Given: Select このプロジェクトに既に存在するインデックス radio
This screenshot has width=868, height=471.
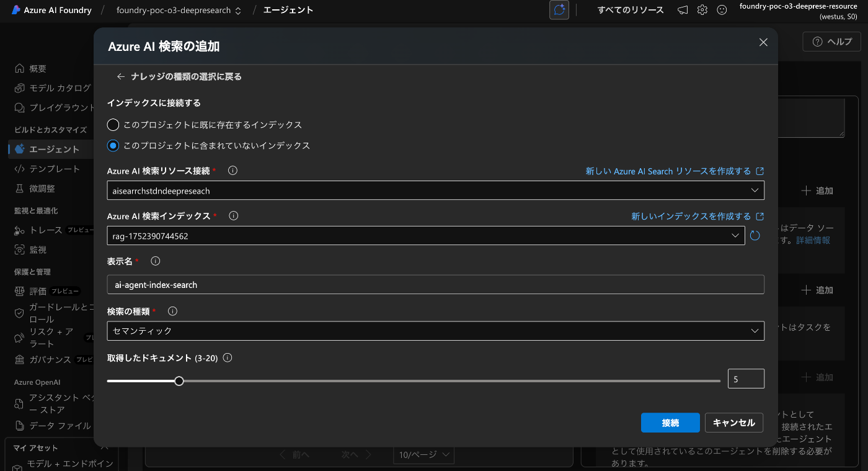Looking at the screenshot, I should click(113, 125).
